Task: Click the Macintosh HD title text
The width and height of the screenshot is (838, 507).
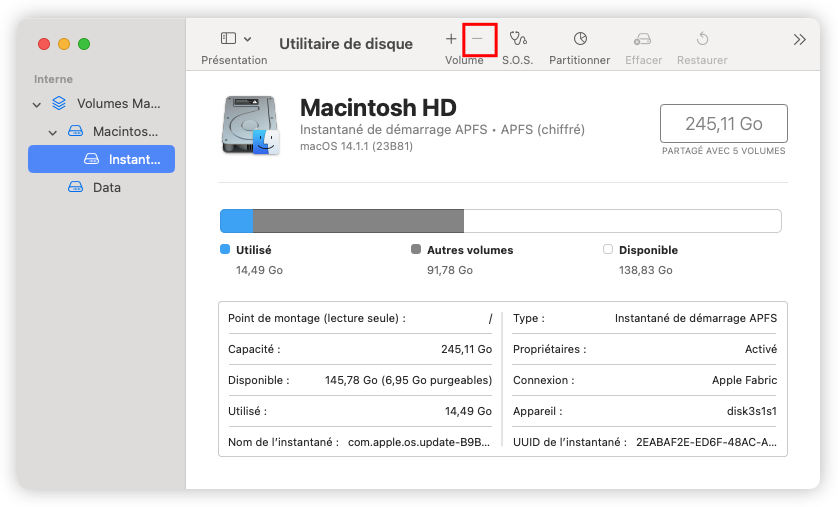Action: (x=378, y=107)
